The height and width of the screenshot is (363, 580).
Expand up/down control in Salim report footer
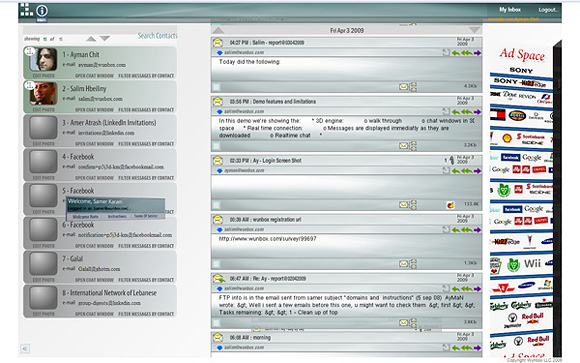[414, 87]
